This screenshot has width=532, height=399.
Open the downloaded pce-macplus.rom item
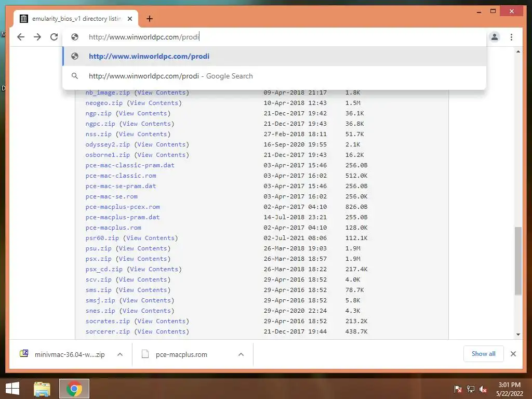pyautogui.click(x=181, y=354)
